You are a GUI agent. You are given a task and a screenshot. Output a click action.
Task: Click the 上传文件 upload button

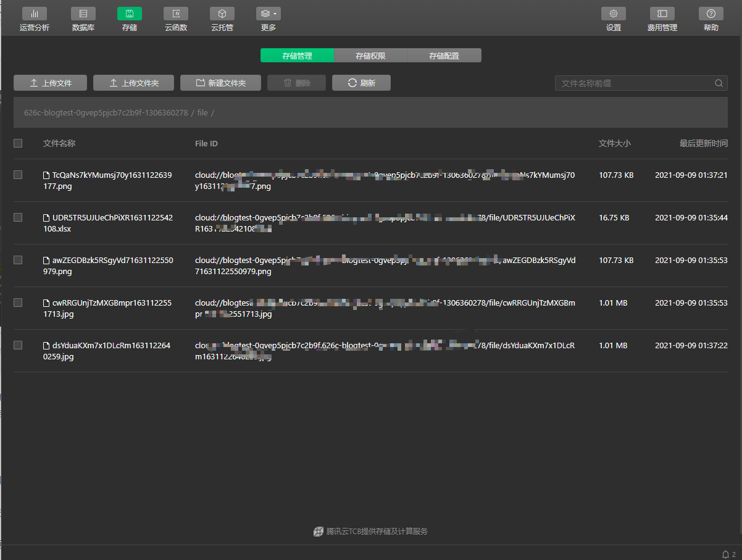click(x=51, y=83)
